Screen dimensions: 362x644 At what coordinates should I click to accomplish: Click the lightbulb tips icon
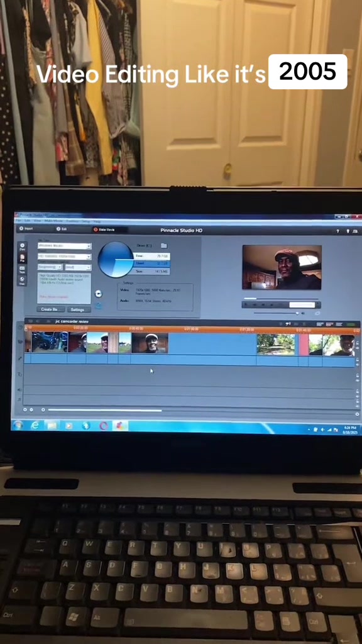(x=348, y=231)
